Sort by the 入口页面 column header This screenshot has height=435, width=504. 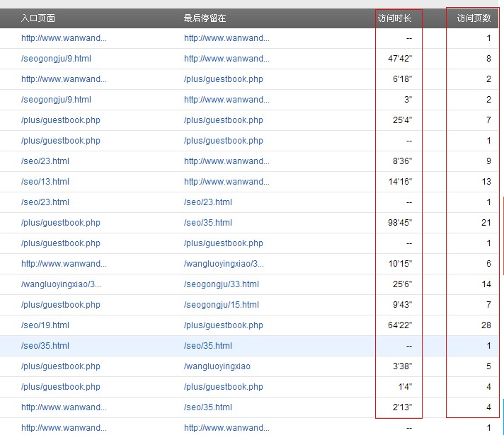[38, 18]
